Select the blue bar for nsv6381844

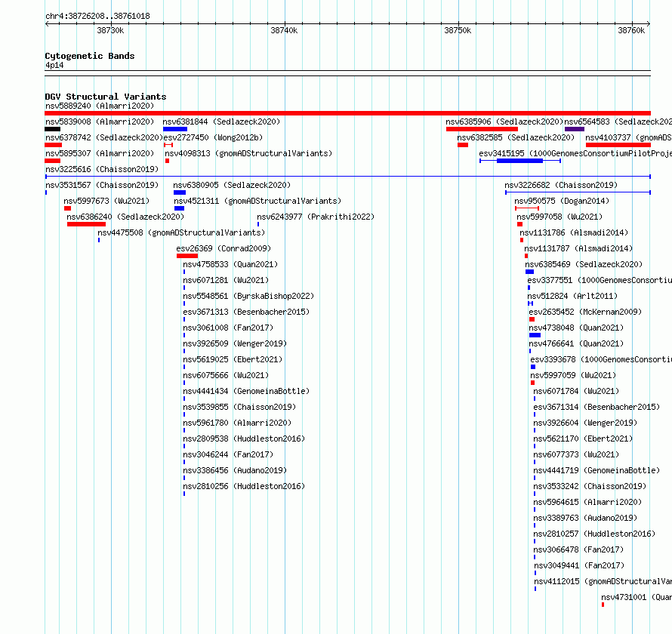click(x=175, y=129)
